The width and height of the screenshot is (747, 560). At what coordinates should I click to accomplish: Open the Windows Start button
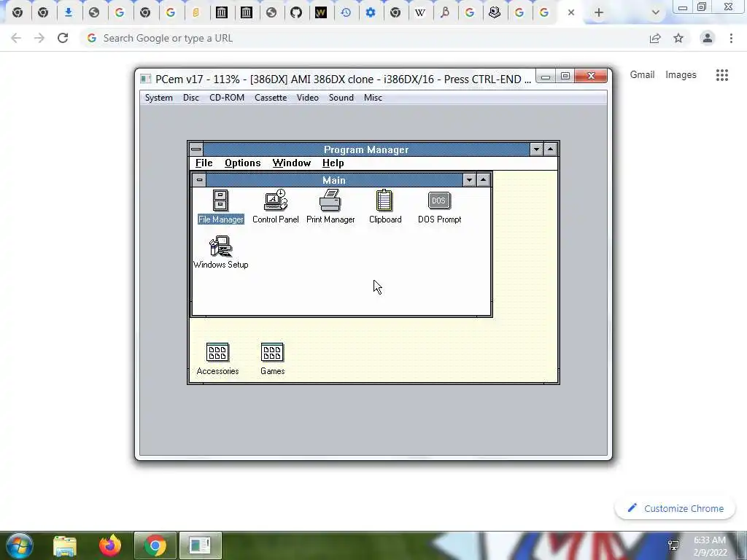(20, 545)
